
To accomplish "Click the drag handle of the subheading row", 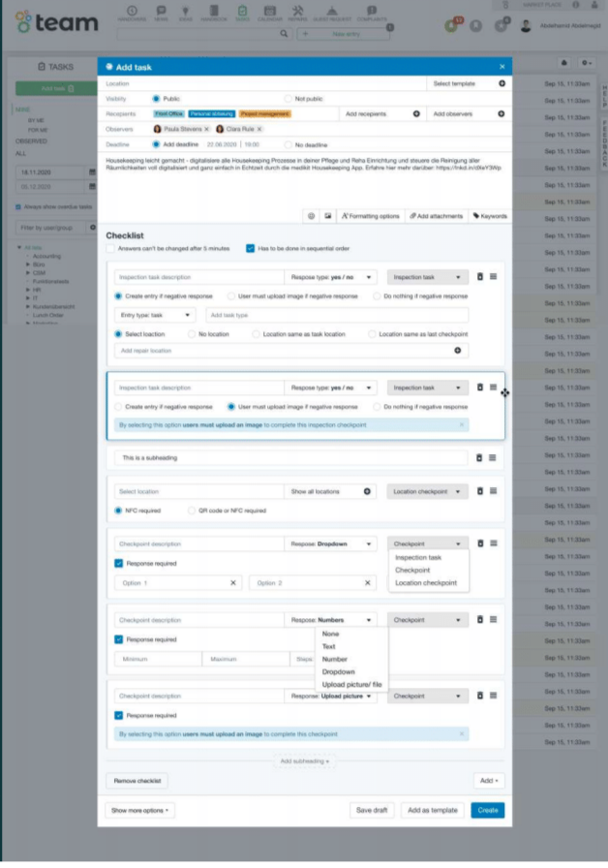I will (493, 458).
